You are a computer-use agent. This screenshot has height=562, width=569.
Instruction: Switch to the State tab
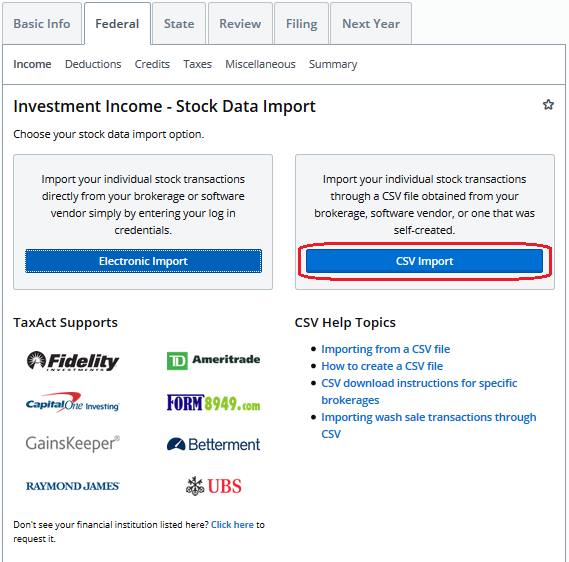click(x=179, y=24)
